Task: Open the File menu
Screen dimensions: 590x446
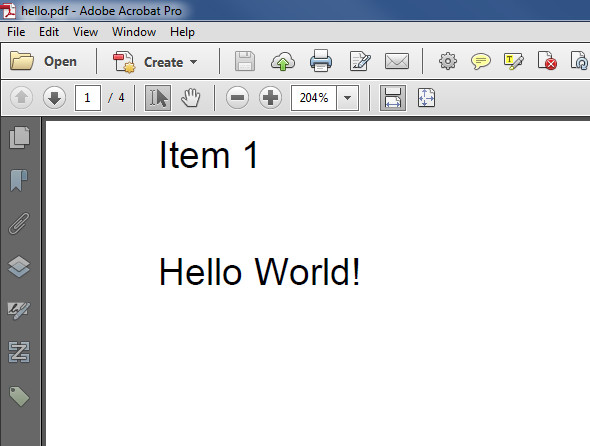Action: 16,32
